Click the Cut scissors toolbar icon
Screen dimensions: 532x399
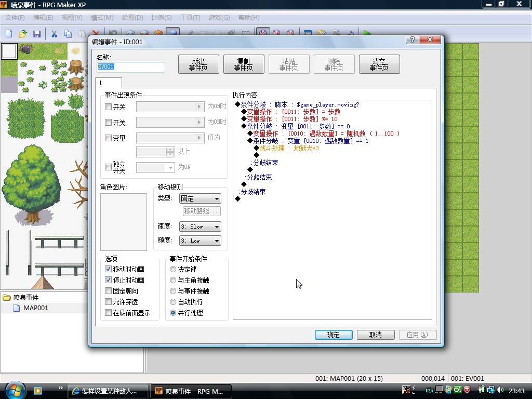pyautogui.click(x=54, y=33)
